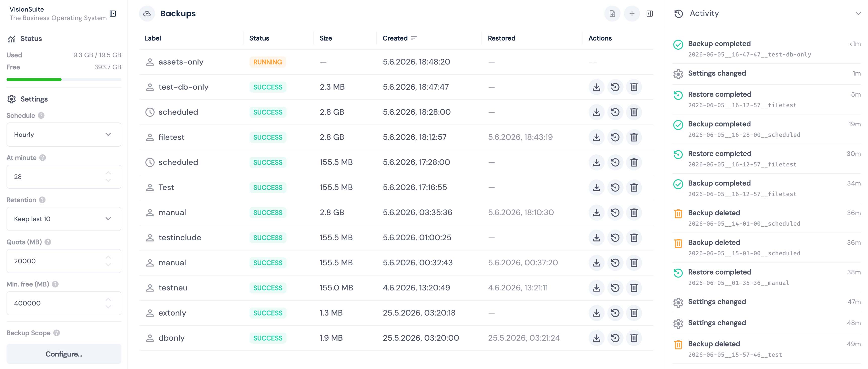This screenshot has height=369, width=868.
Task: Select the testinclude backup label
Action: [180, 238]
